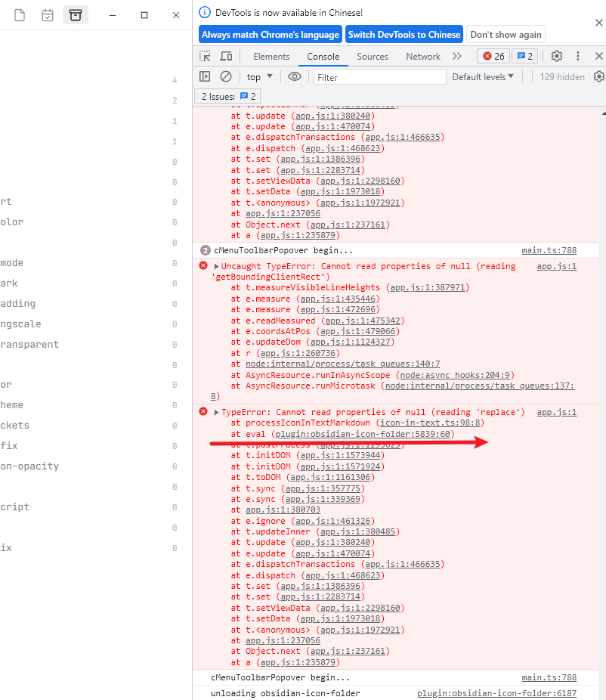Open the icon-in-text.ts:98:8 source link
606x700 pixels.
(430, 423)
